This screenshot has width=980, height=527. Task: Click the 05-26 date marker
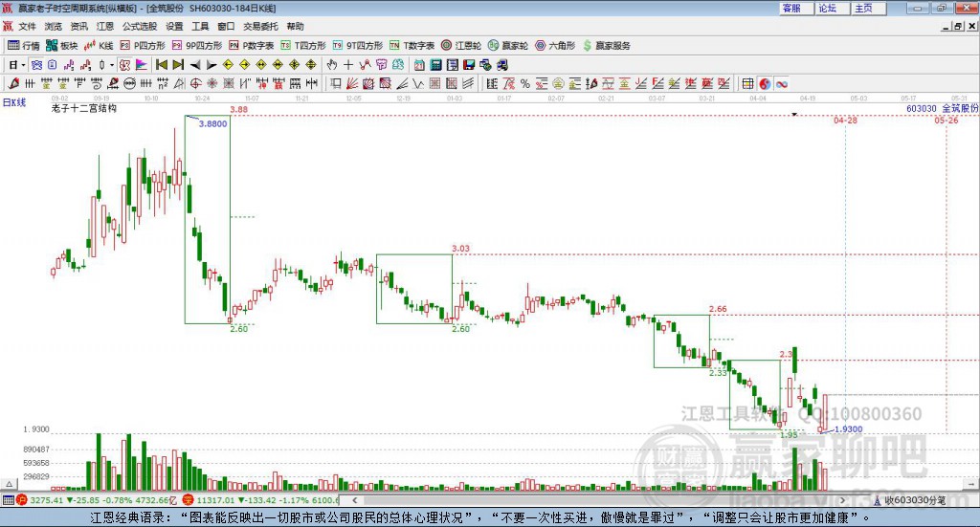point(947,120)
